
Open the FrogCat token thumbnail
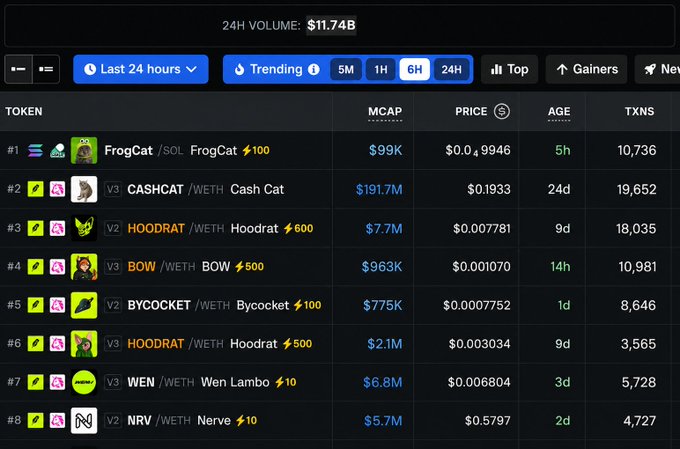(x=84, y=151)
